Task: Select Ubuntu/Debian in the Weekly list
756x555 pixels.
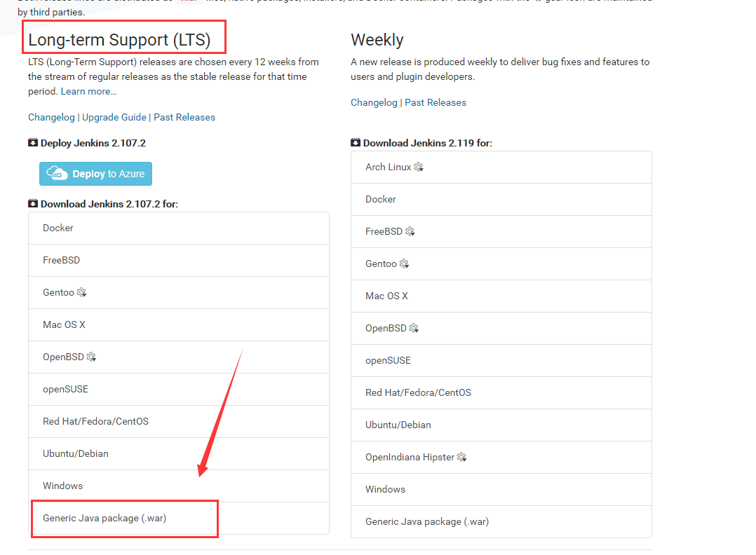Action: tap(501, 425)
